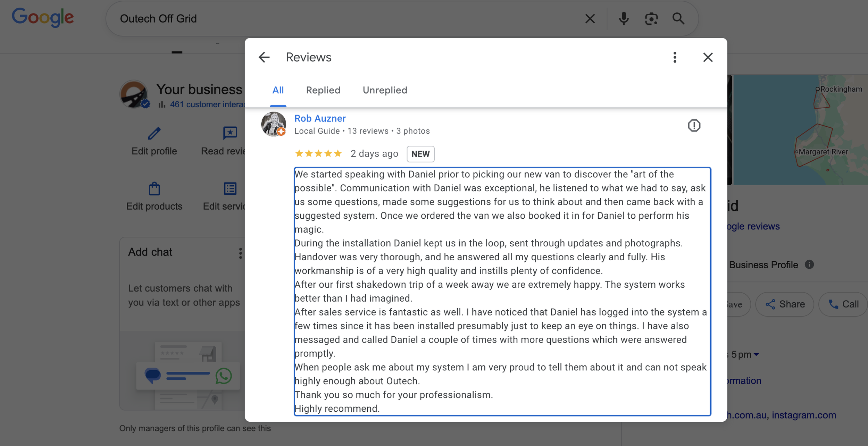This screenshot has width=868, height=446.
Task: Click the Call button
Action: pyautogui.click(x=843, y=304)
